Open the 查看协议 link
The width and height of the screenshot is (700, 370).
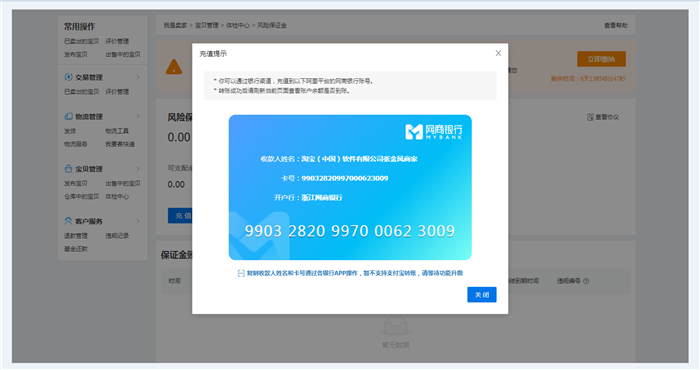coord(607,117)
